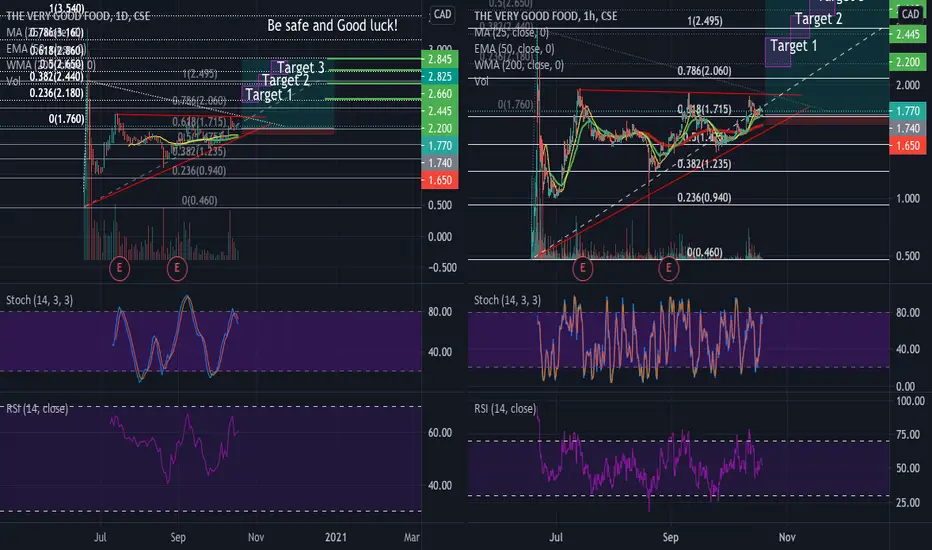Image resolution: width=932 pixels, height=550 pixels.
Task: Select the Target 2 label on the 1h chart
Action: 818,19
